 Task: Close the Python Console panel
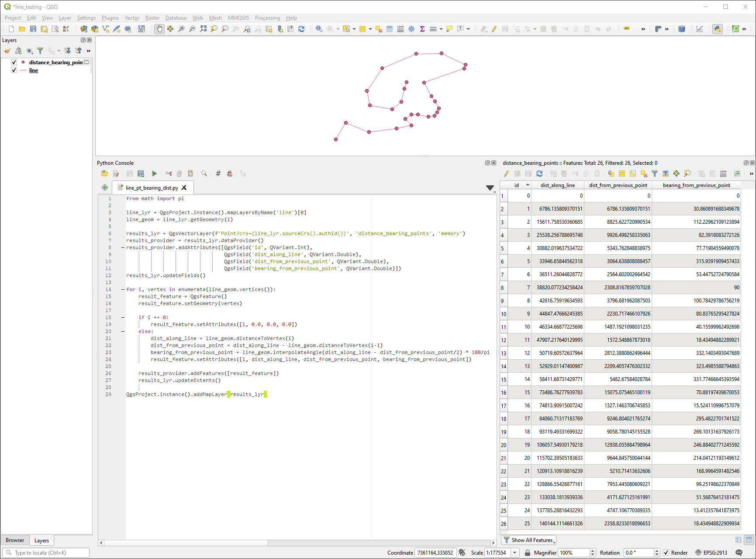[x=494, y=163]
